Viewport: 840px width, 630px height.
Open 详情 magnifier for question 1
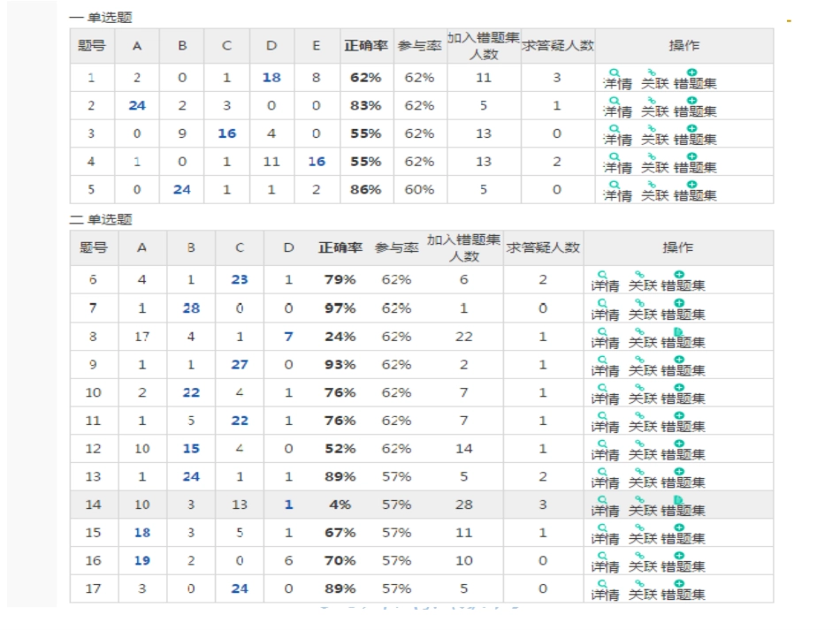coord(615,72)
